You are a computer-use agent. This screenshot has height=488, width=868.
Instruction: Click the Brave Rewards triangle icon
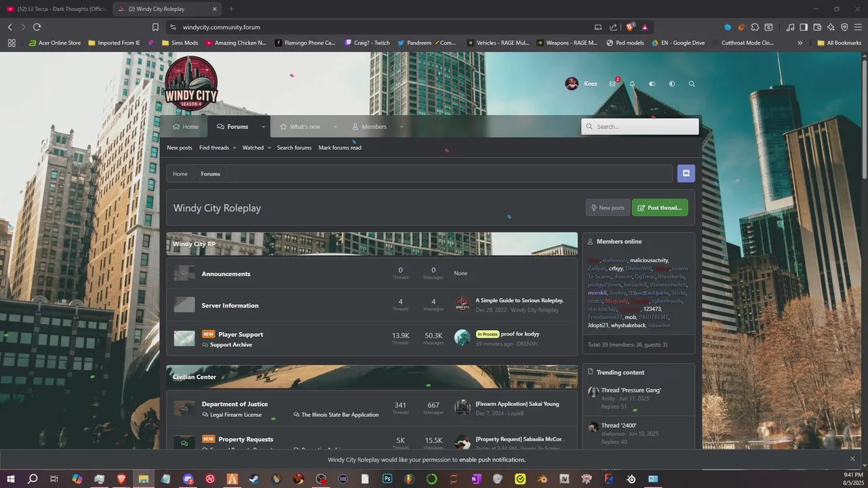click(644, 27)
